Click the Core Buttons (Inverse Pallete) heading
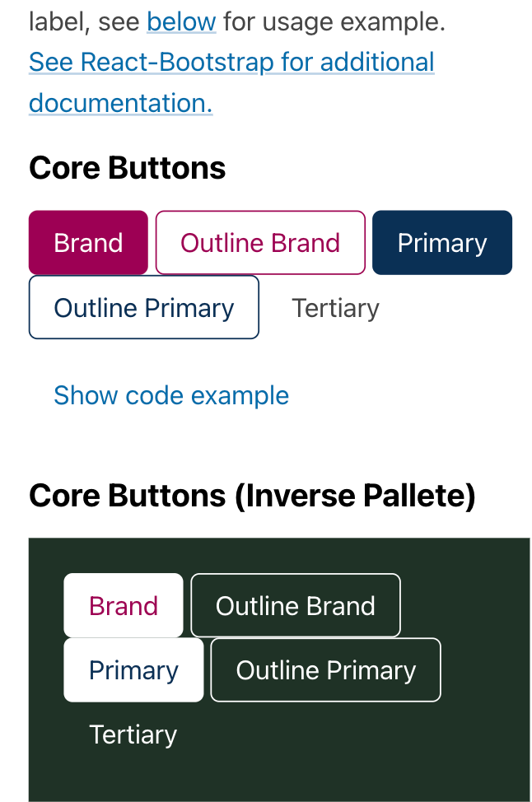532x802 pixels. tap(252, 495)
